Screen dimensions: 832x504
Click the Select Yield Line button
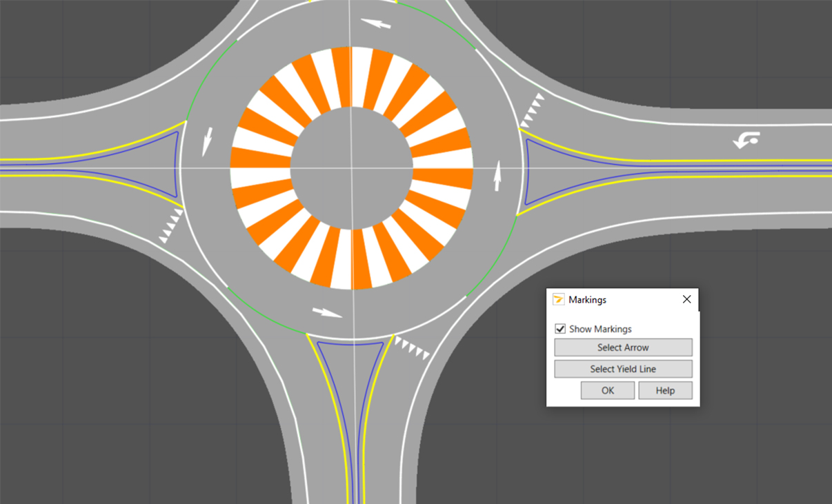pos(622,368)
